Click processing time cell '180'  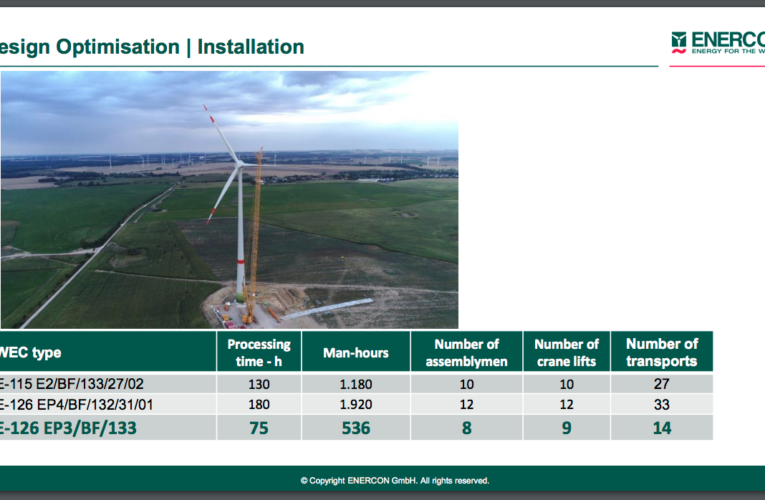click(259, 404)
